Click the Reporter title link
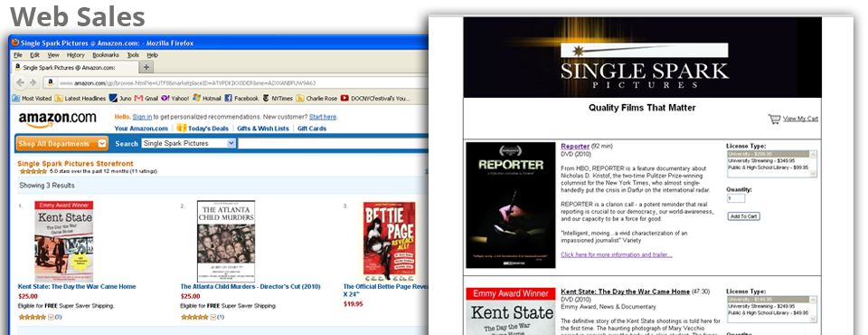Image resolution: width=868 pixels, height=335 pixels. tap(575, 147)
